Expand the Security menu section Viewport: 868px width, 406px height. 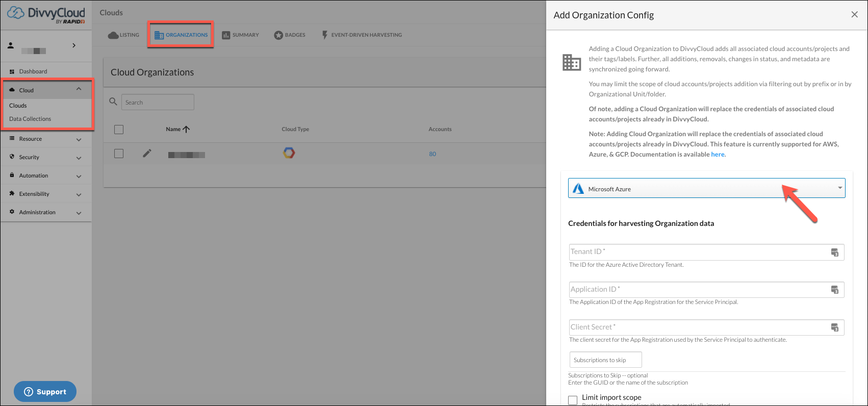pos(79,158)
